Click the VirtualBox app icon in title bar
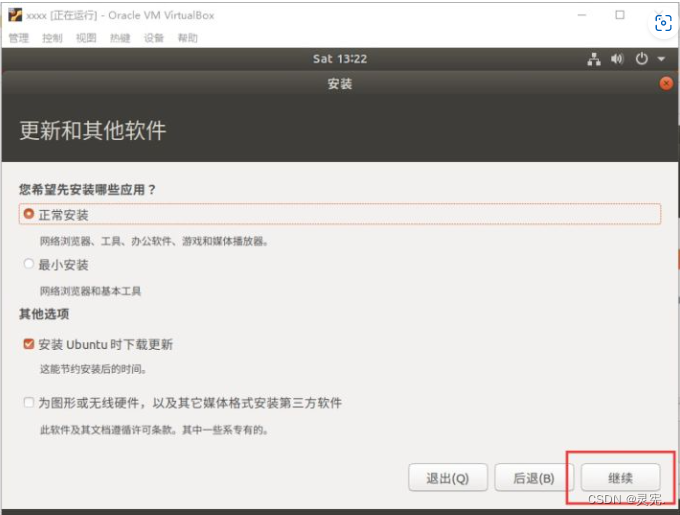This screenshot has width=680, height=515. (x=15, y=15)
